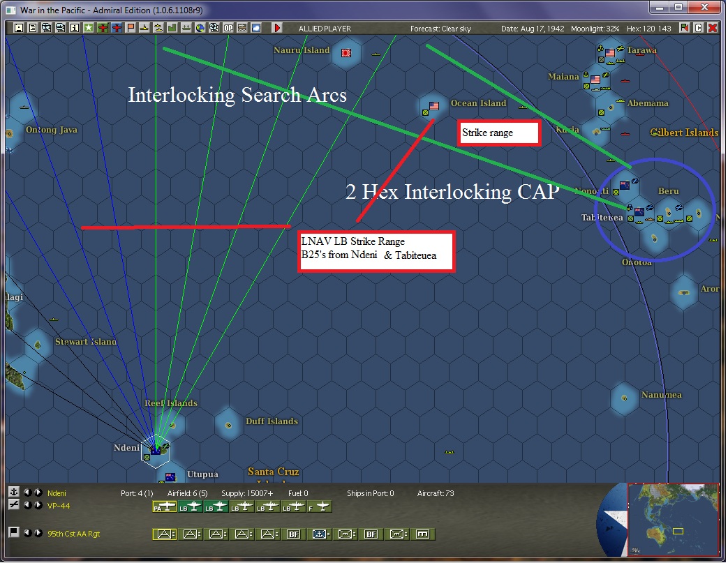This screenshot has height=563, width=728.
Task: Go to previous base using Ndeni left arrow
Action: point(28,493)
